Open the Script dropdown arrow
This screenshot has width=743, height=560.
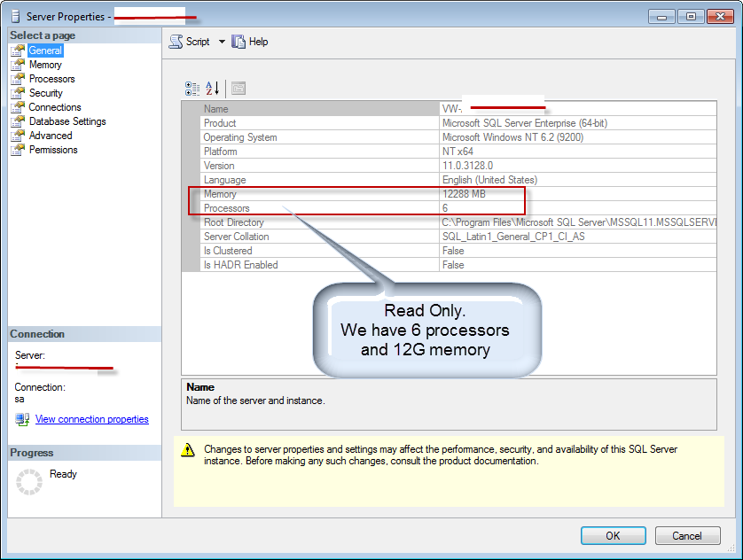(222, 41)
